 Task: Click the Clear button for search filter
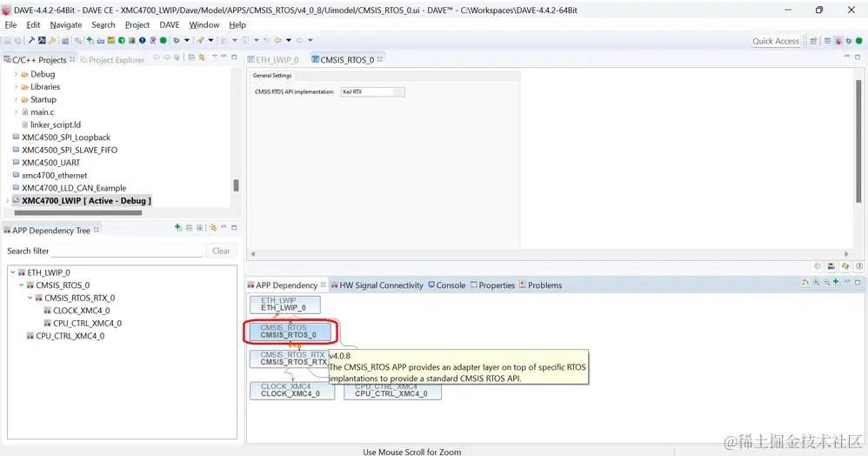[221, 251]
